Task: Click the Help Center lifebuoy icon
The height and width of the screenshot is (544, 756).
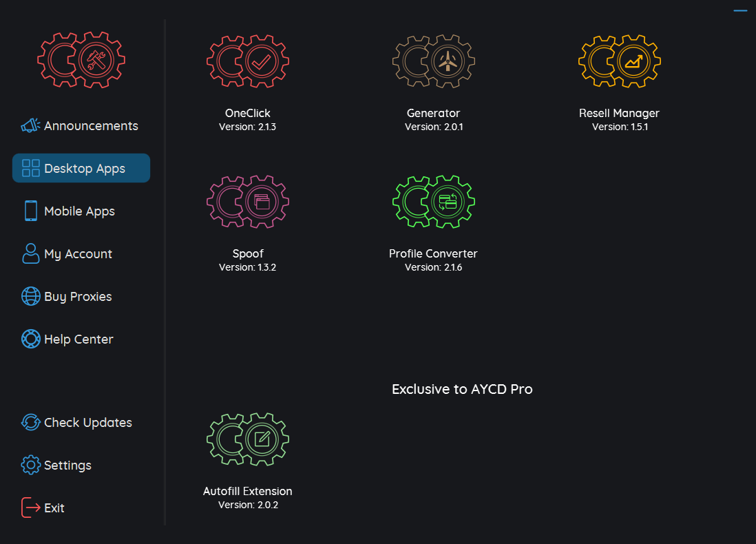Action: click(x=30, y=339)
